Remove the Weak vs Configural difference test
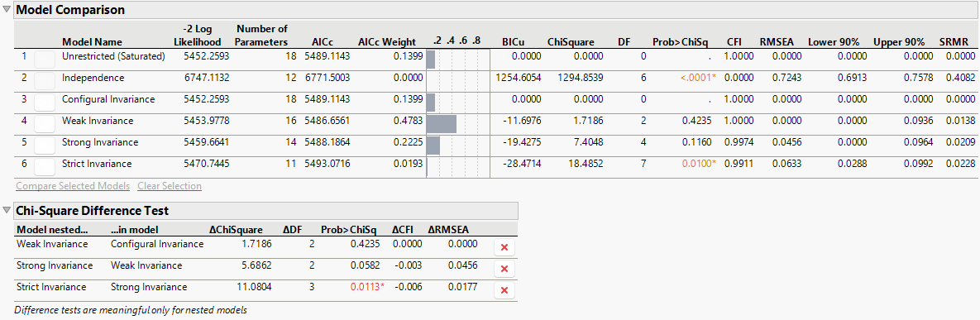The height and width of the screenshot is (320, 980). coord(504,247)
